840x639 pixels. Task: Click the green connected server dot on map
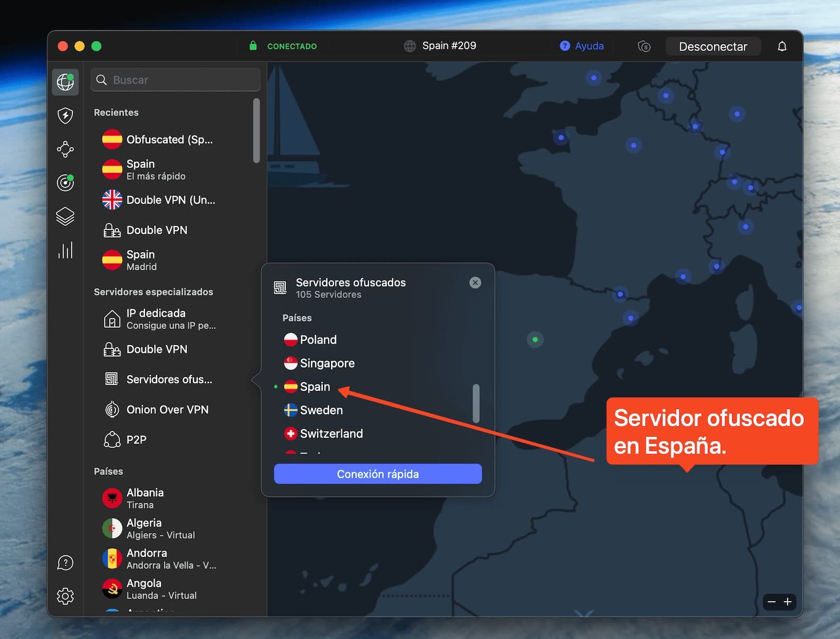coord(535,340)
